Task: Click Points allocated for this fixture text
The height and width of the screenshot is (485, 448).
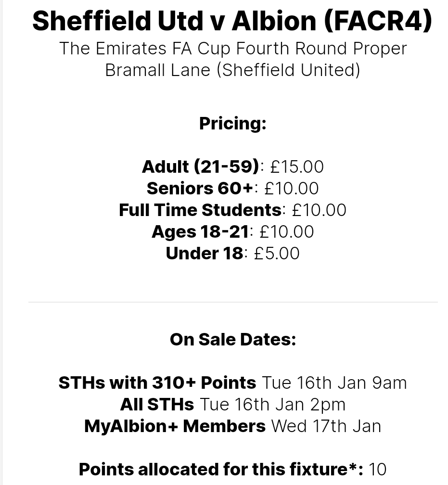Action: click(x=221, y=469)
